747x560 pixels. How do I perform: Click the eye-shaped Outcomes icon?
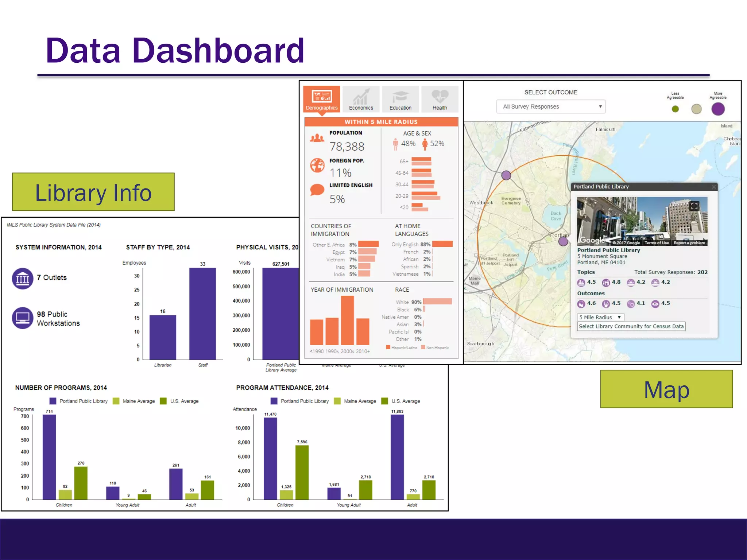point(655,304)
